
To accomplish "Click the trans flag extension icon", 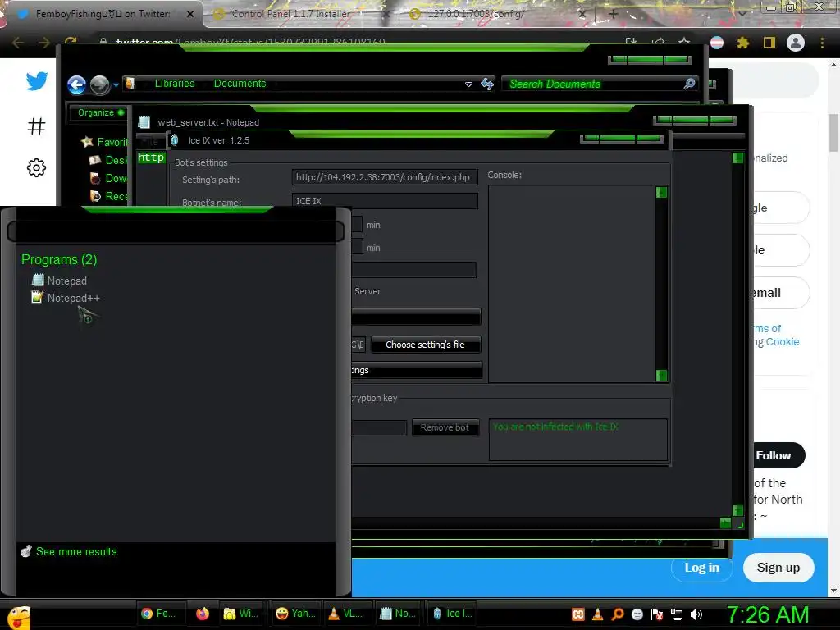I will [717, 43].
